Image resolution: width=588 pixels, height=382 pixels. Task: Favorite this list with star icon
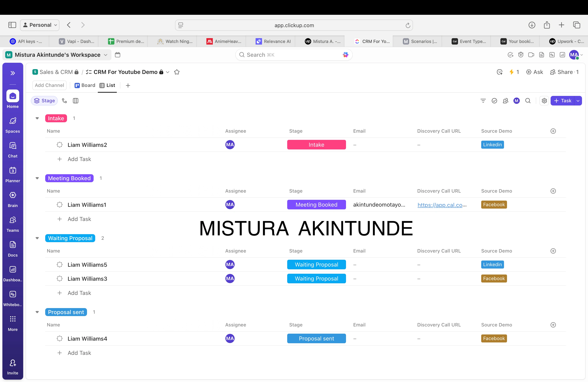(177, 72)
